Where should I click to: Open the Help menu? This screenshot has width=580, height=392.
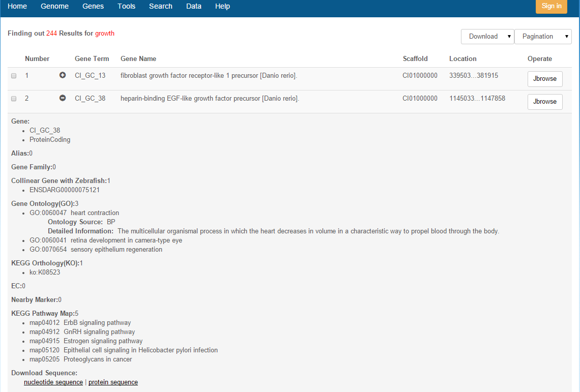222,7
